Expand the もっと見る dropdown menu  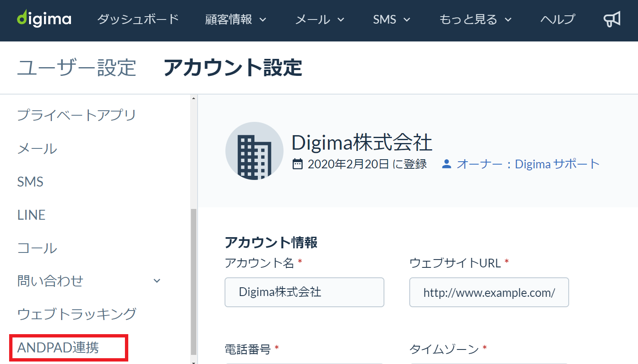(x=475, y=19)
